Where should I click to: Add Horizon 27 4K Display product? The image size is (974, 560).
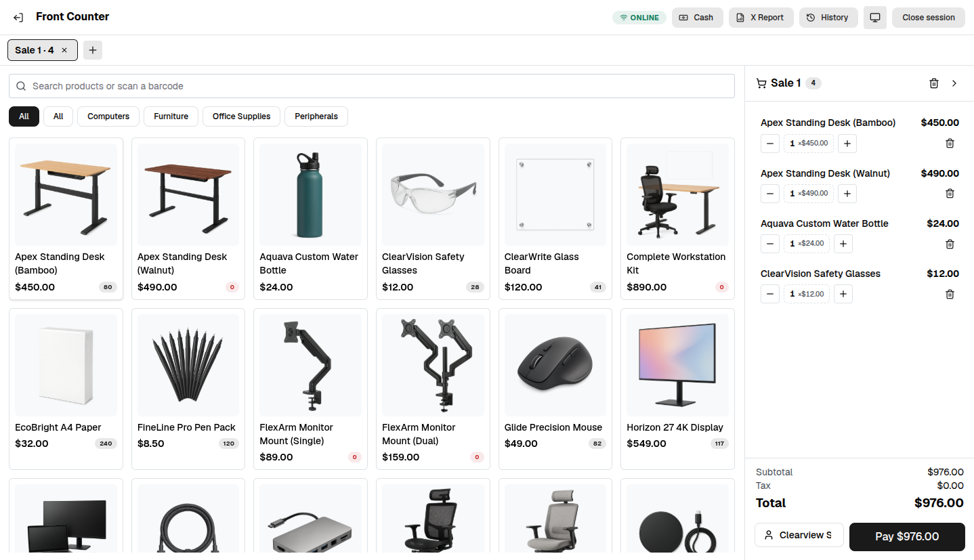[x=677, y=389]
